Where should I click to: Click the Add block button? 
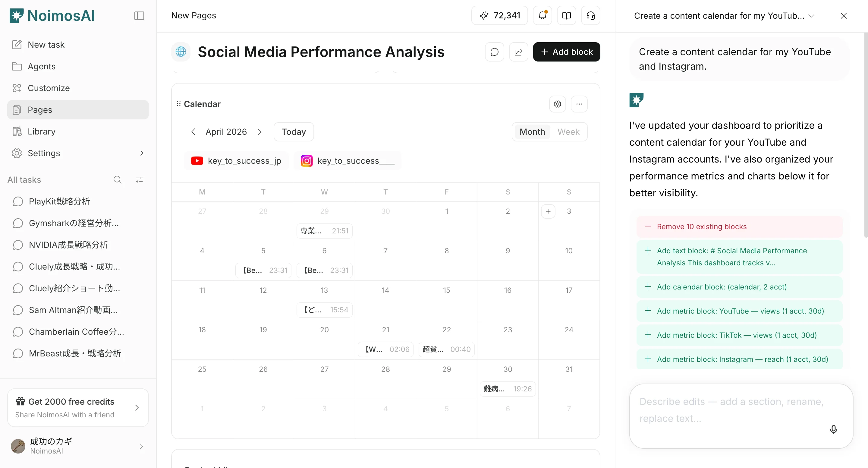coord(566,52)
